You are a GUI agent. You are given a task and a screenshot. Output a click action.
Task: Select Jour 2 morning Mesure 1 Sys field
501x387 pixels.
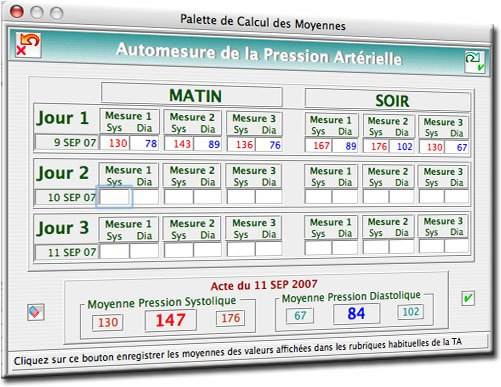[x=114, y=197]
